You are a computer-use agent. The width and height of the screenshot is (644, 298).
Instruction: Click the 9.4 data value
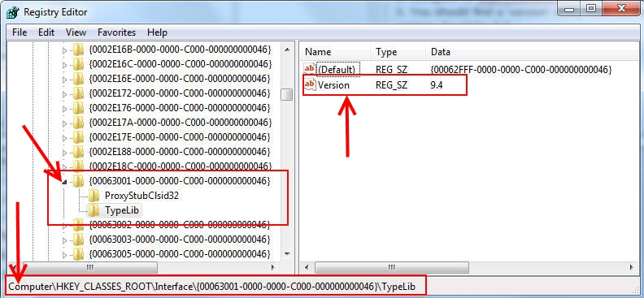pos(437,85)
